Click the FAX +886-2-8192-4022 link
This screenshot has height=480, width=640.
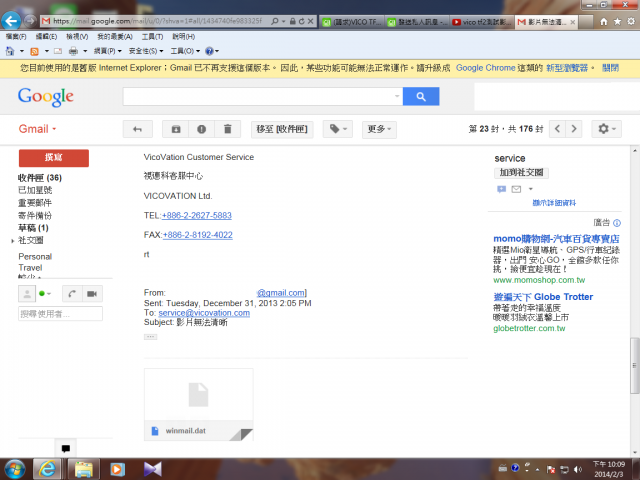[198, 235]
